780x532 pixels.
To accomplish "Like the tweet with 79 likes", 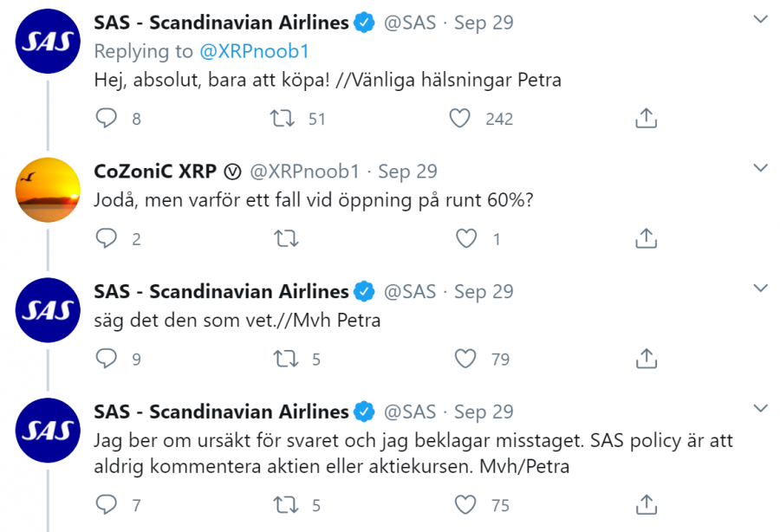I will pos(466,358).
